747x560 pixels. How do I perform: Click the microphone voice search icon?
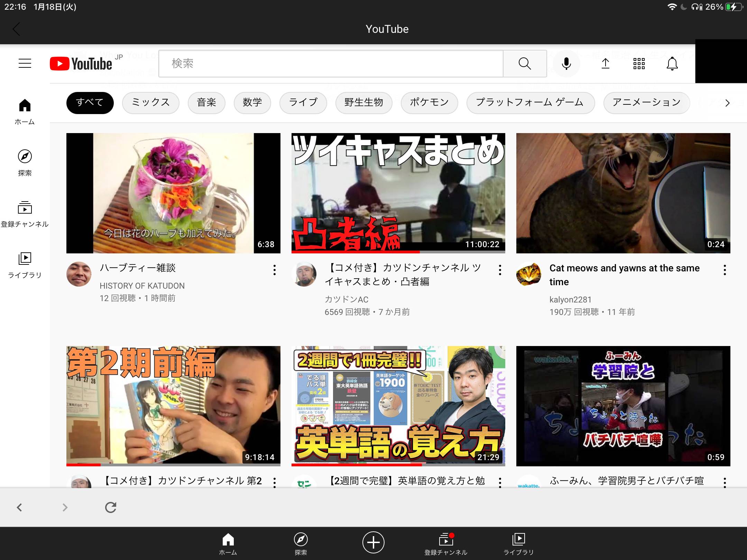pos(566,63)
